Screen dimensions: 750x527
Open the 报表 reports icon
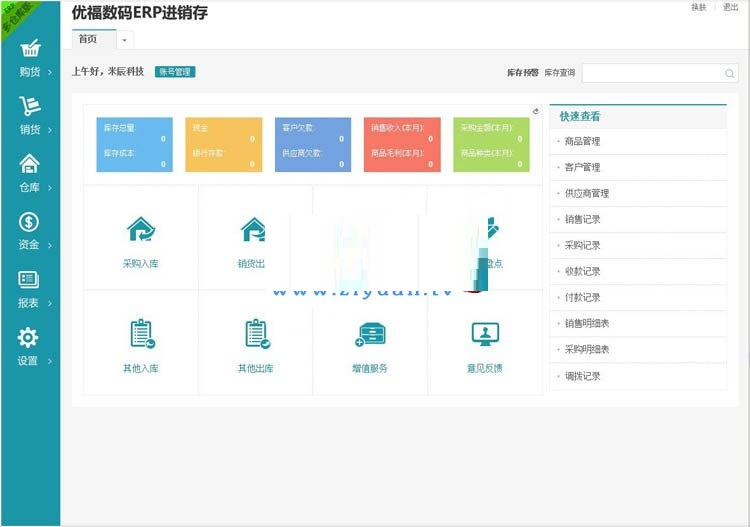[30, 280]
